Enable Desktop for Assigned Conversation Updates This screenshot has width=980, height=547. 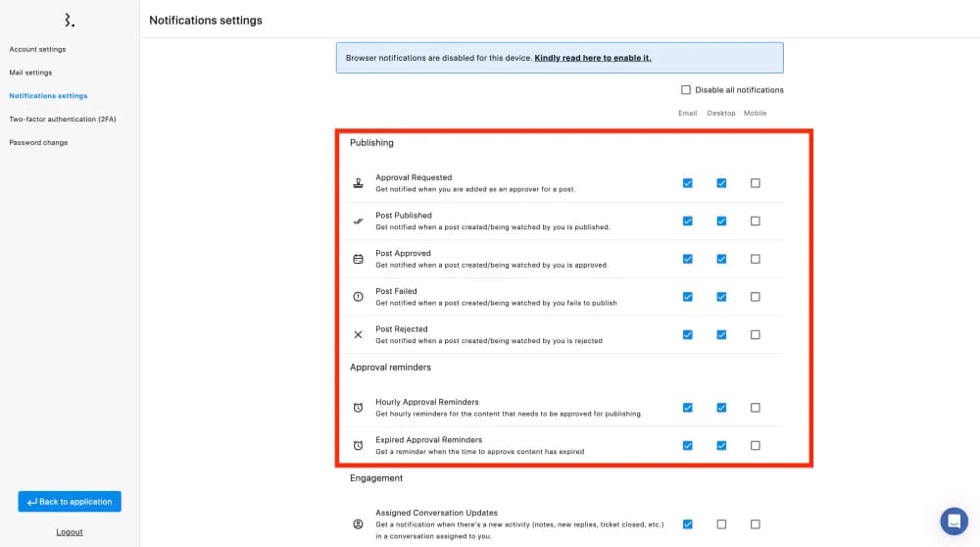[721, 524]
